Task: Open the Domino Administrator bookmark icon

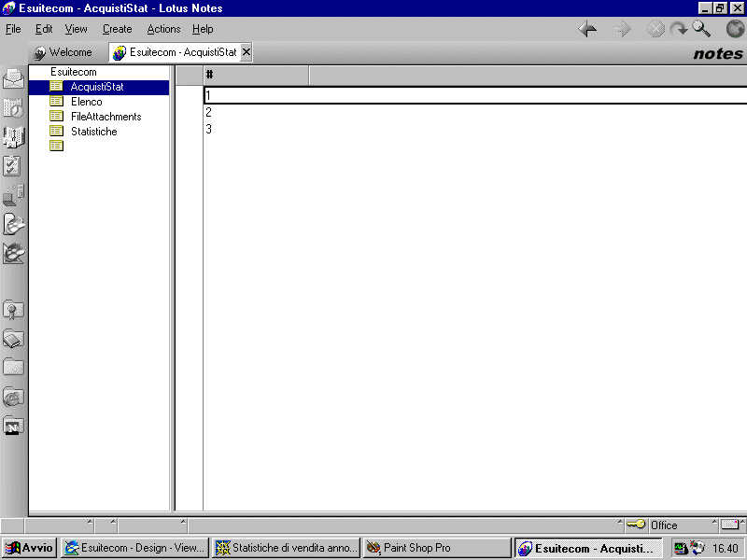Action: pos(13,224)
